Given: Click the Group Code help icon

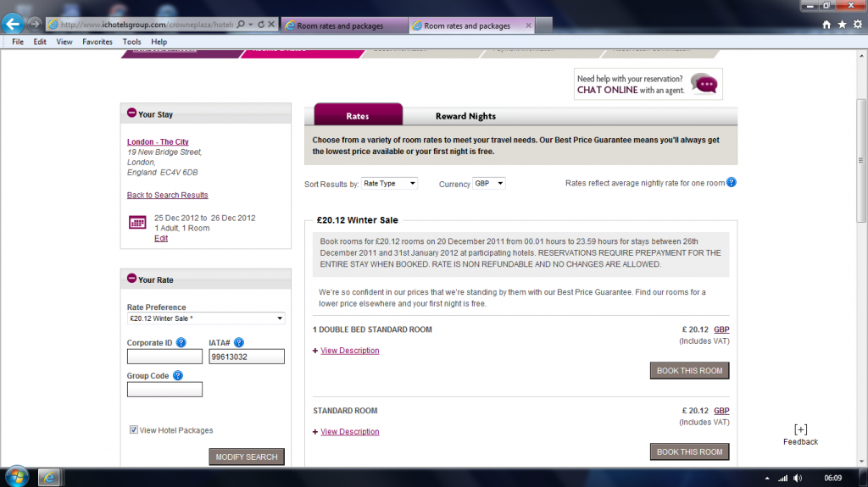Looking at the screenshot, I should 178,375.
